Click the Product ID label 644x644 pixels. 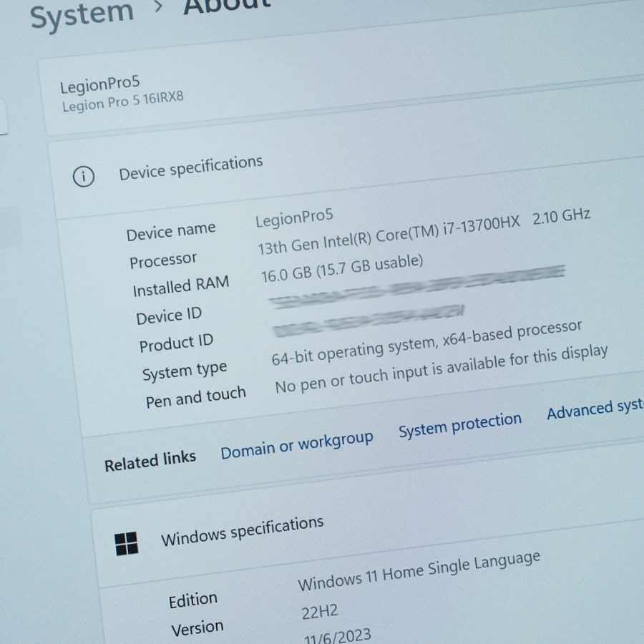point(176,343)
